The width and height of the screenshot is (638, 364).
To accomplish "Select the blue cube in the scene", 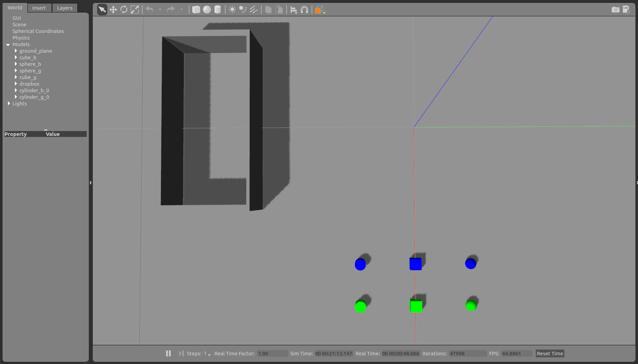I will pos(416,264).
